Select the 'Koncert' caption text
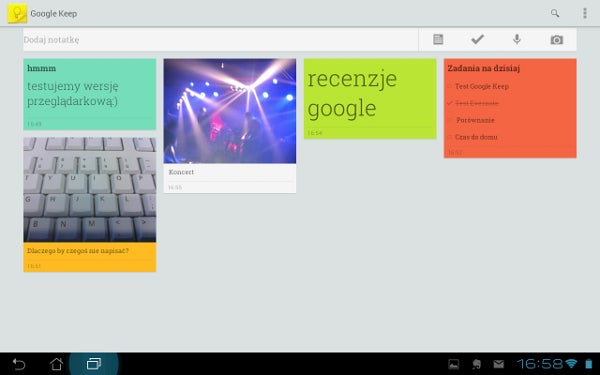600x375 pixels. (181, 172)
